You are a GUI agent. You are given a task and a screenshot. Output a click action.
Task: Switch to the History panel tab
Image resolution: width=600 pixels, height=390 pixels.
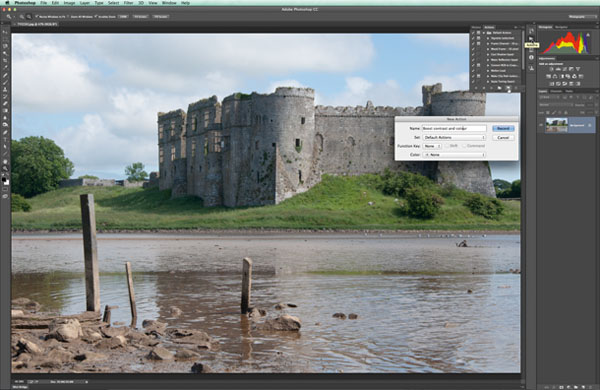coord(476,27)
